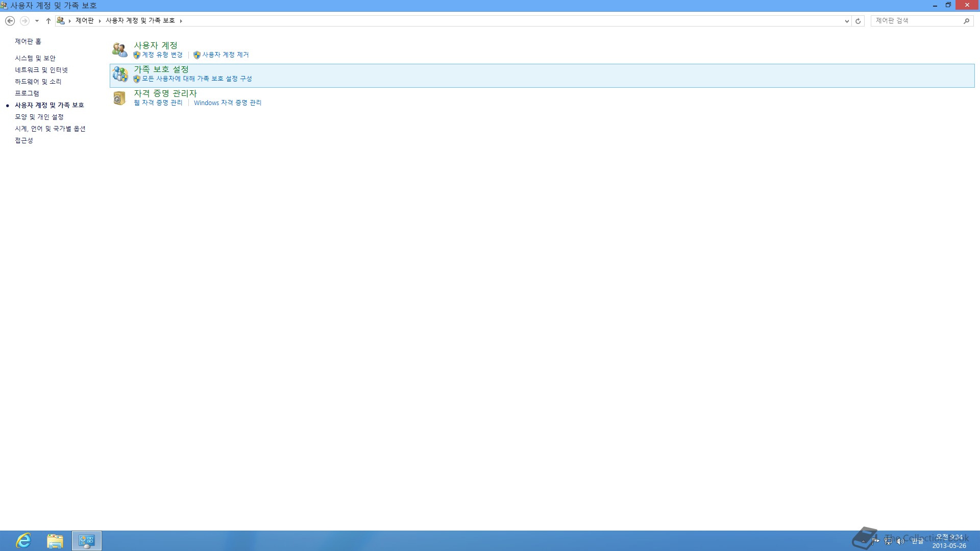
Task: Expand breadcrumb arrow before 제어판
Action: coord(69,21)
